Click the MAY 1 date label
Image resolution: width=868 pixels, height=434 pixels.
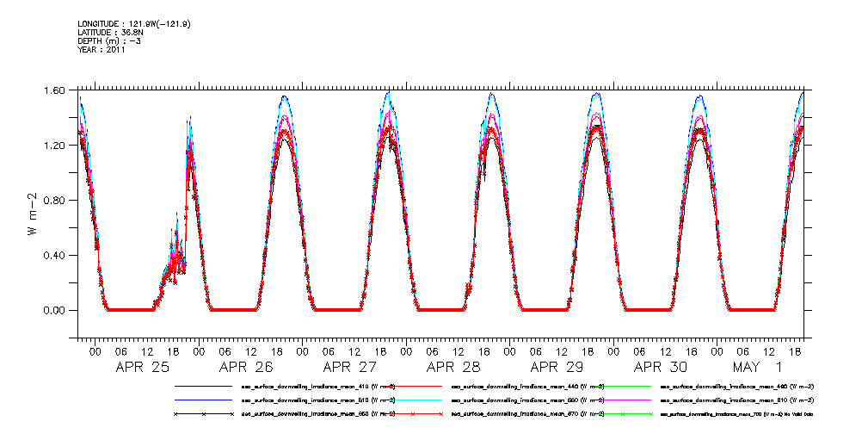(x=758, y=366)
